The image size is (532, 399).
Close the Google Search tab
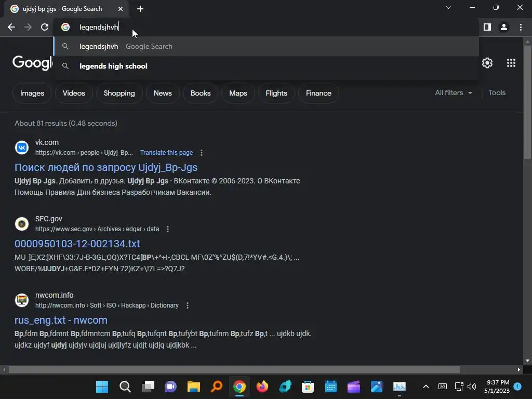pyautogui.click(x=121, y=9)
